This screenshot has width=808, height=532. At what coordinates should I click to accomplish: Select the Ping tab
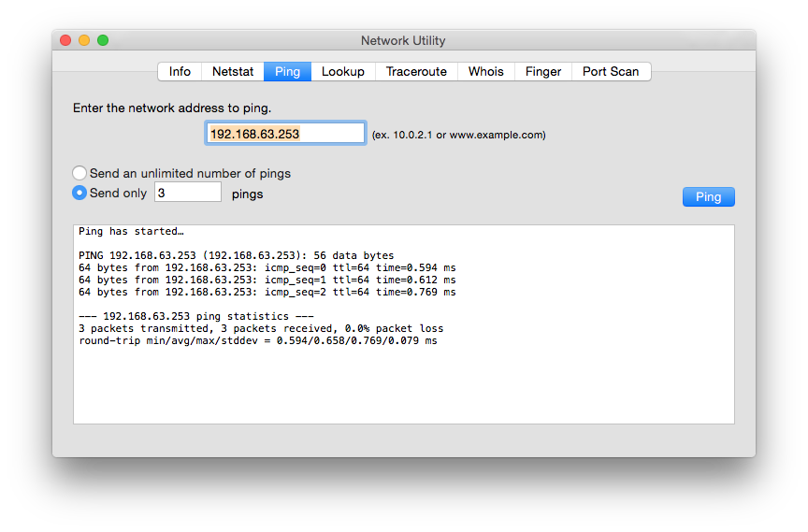pos(287,71)
